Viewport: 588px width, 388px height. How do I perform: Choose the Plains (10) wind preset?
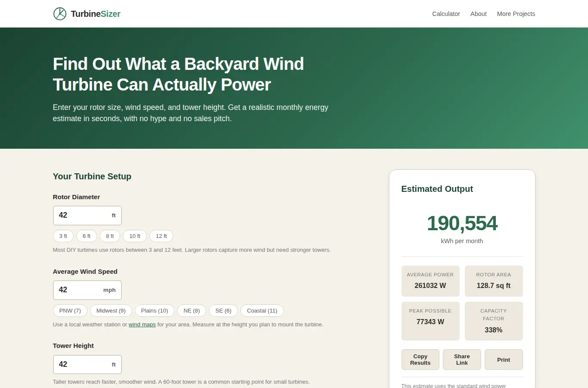coord(155,311)
